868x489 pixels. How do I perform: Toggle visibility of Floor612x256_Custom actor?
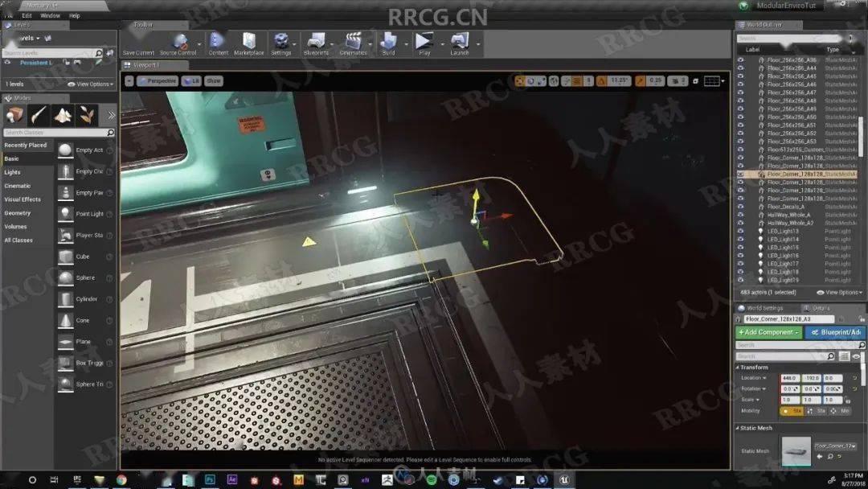741,150
